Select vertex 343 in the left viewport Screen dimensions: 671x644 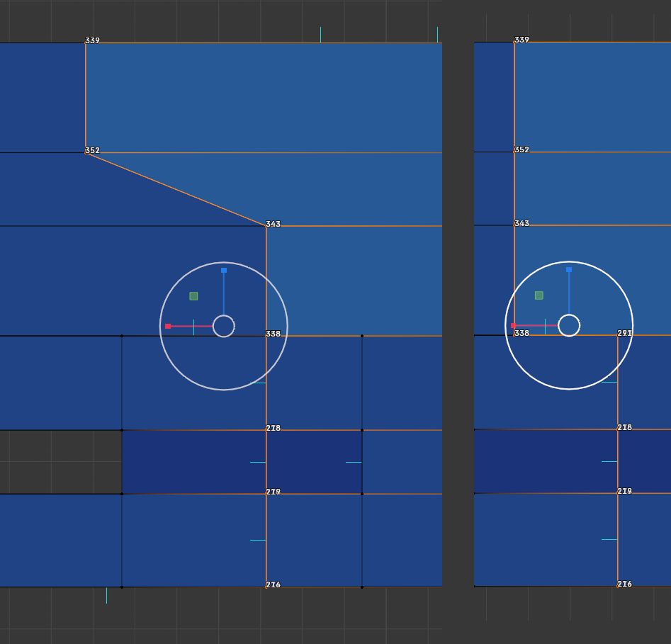click(x=266, y=226)
